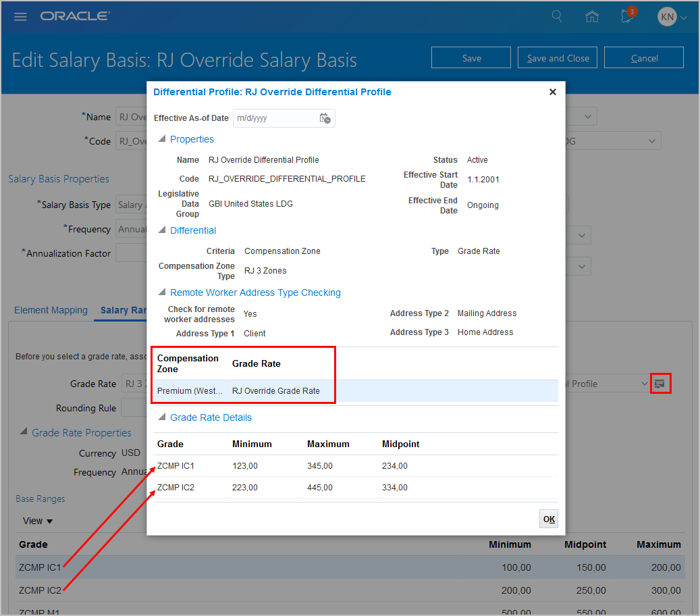Open notifications bell with badge

(x=628, y=16)
